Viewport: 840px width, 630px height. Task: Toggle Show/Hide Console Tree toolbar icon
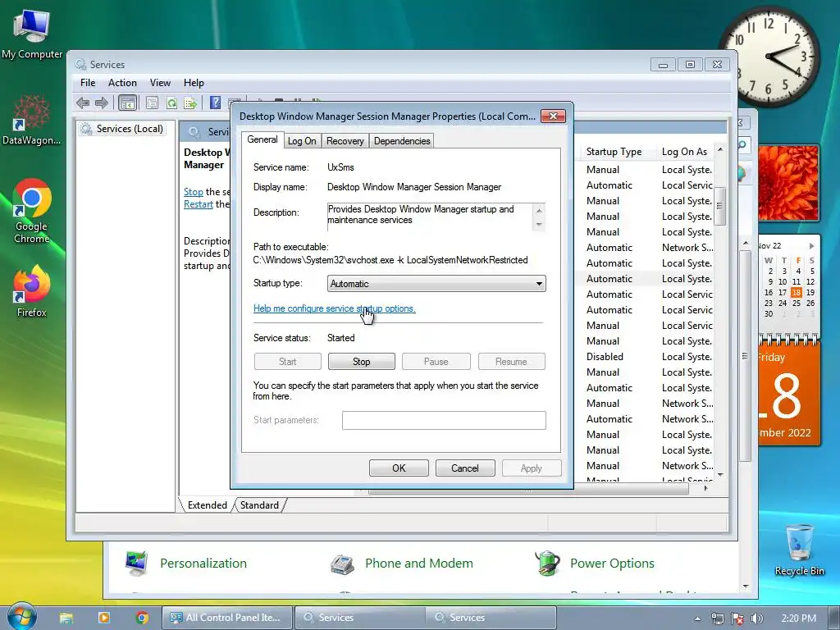coord(127,103)
